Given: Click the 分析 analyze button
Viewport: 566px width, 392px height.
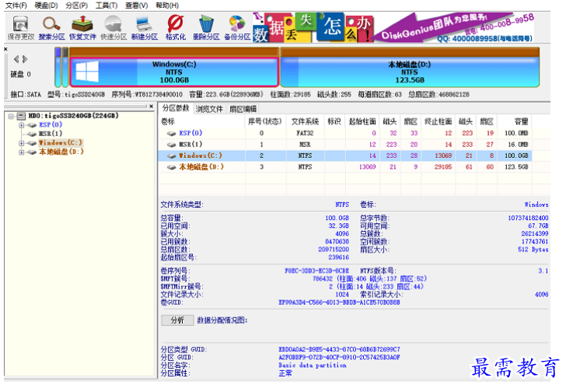Looking at the screenshot, I should (x=177, y=320).
